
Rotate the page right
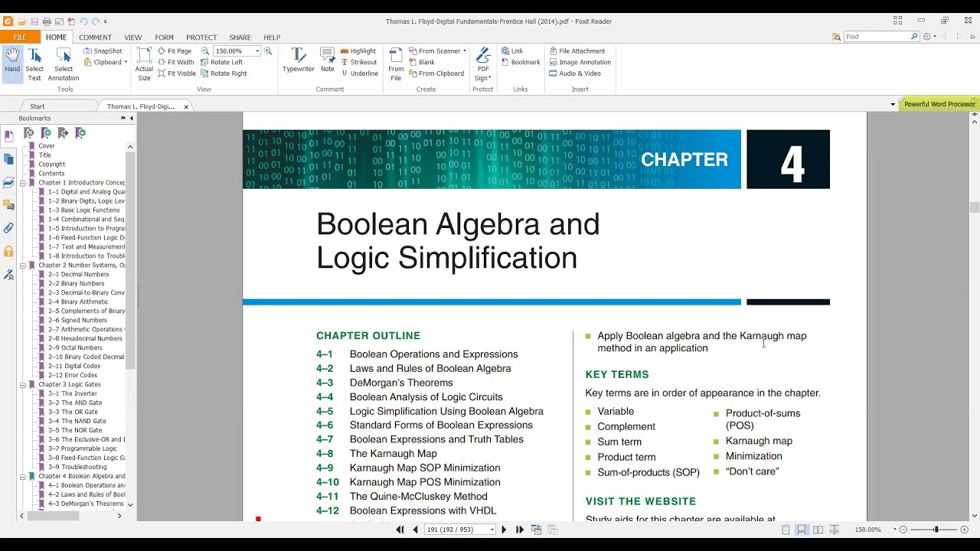[224, 73]
